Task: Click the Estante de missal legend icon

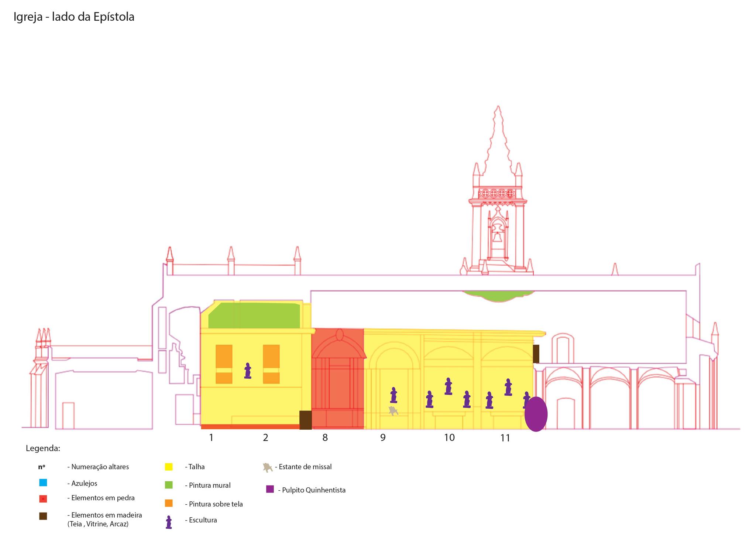Action: (x=268, y=467)
